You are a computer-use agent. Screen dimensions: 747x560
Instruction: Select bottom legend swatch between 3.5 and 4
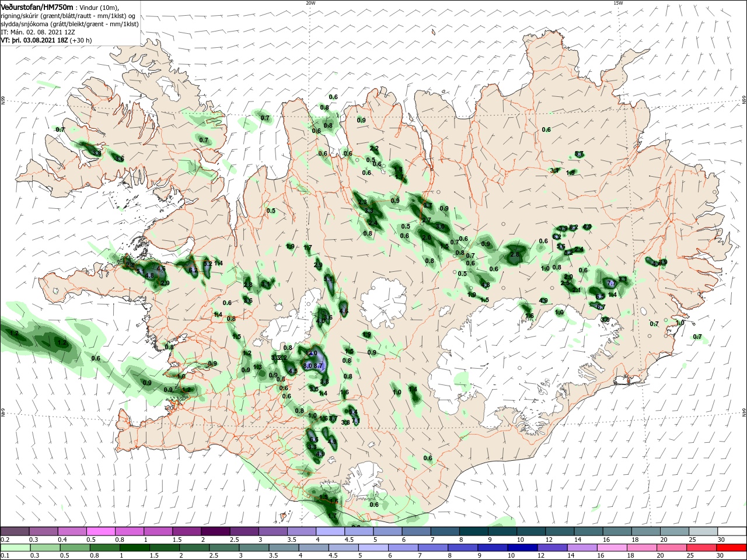[x=285, y=547]
